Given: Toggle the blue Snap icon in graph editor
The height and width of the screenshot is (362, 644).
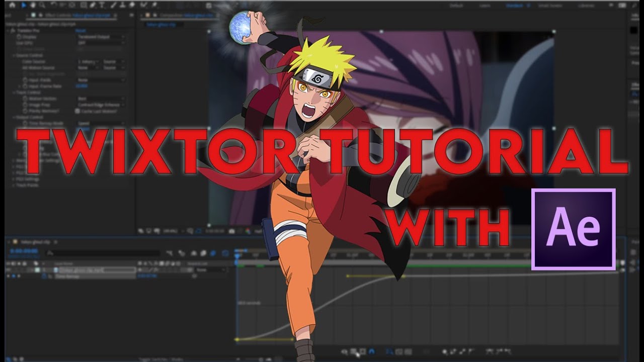Looking at the screenshot, I should pos(371,352).
